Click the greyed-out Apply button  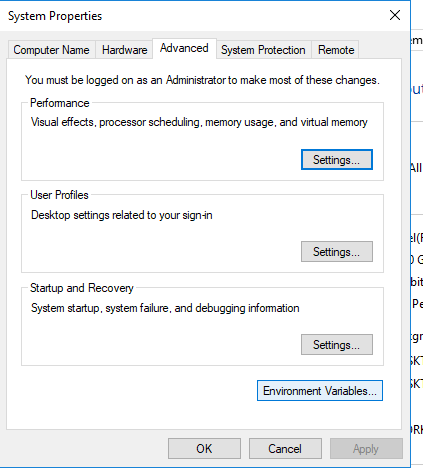coord(366,449)
